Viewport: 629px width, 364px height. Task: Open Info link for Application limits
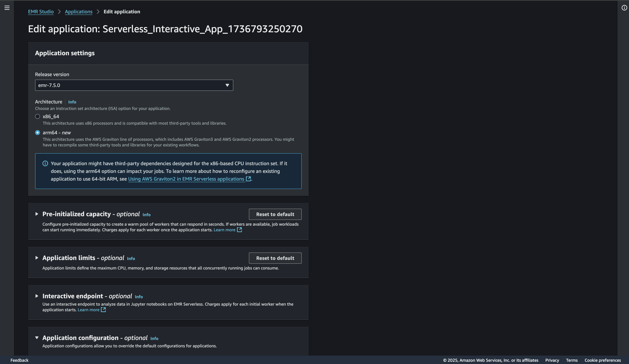pyautogui.click(x=131, y=259)
